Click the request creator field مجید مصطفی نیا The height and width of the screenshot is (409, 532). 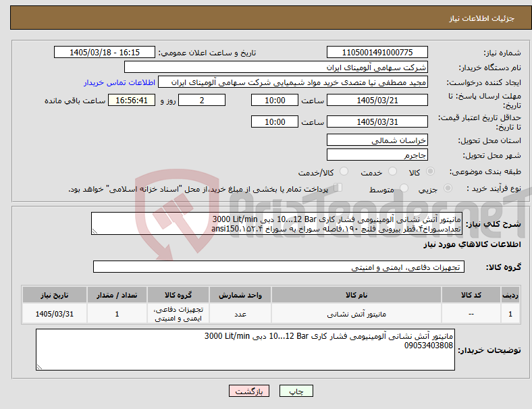pyautogui.click(x=293, y=82)
